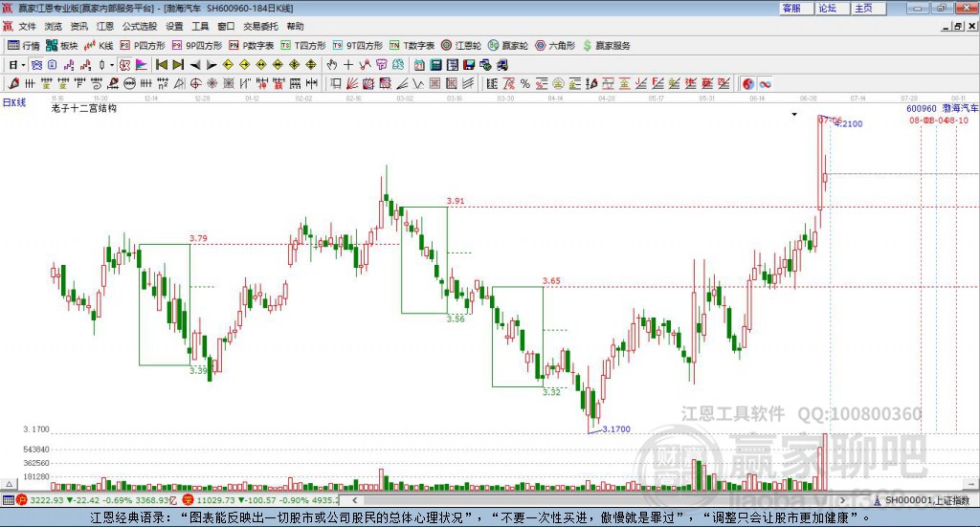Viewport: 980px width, 527px height.
Task: Expand volume panel with up-triangle button
Action: pyautogui.click(x=9, y=484)
